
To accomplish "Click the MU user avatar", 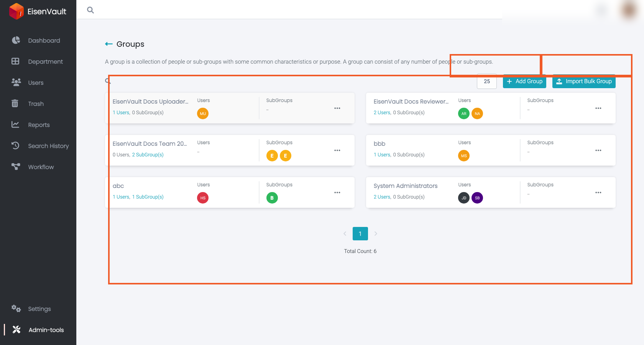I will (203, 113).
